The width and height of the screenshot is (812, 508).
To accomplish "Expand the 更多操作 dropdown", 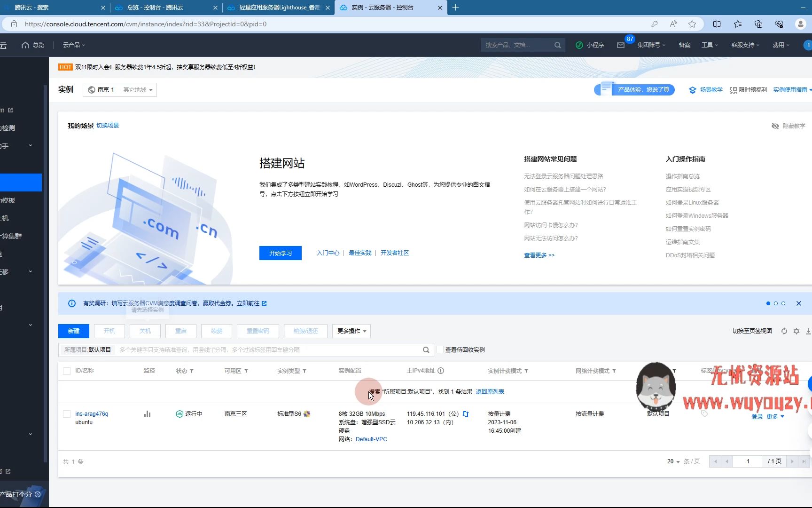I will [x=351, y=331].
